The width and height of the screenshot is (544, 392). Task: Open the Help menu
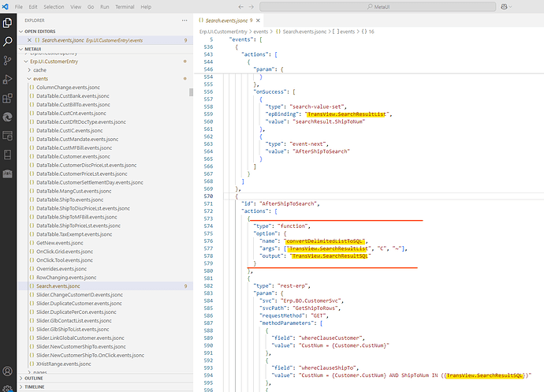[146, 6]
